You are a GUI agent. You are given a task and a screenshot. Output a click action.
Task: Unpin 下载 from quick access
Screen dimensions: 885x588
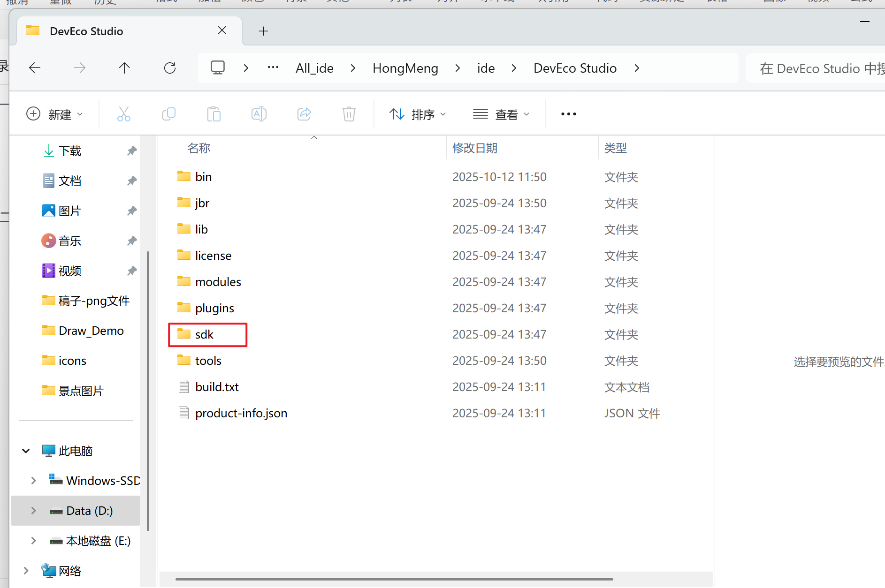[132, 151]
